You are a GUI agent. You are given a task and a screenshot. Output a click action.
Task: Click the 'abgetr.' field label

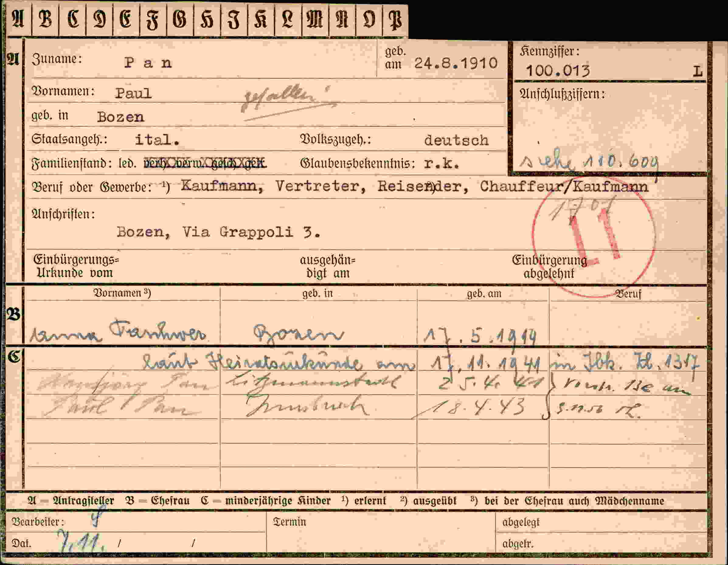[518, 544]
